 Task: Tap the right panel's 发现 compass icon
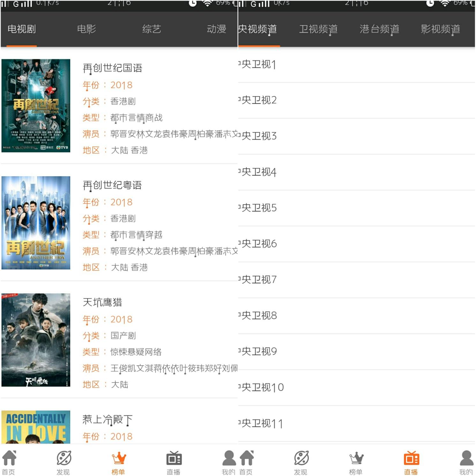click(x=300, y=461)
